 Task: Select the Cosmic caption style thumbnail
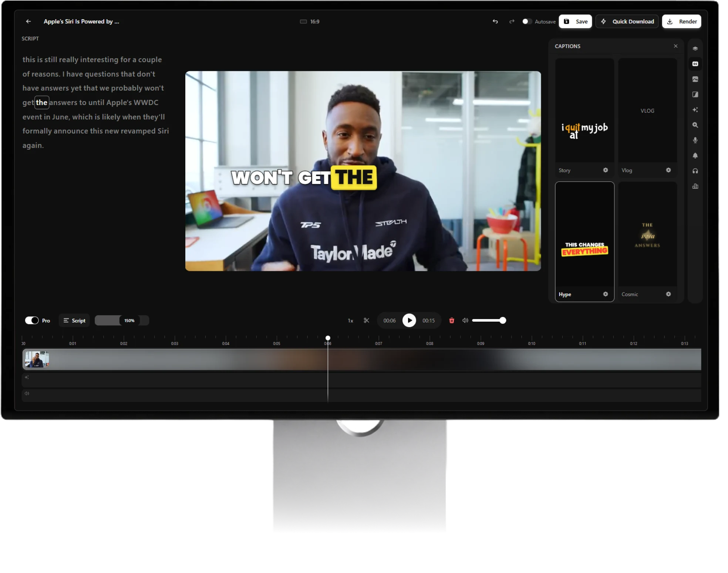coord(647,234)
